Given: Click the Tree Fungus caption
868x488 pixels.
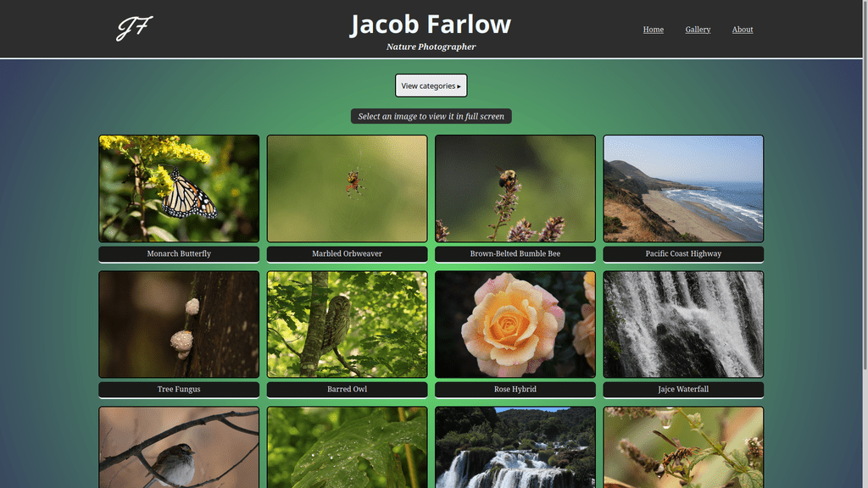Looking at the screenshot, I should (x=179, y=390).
